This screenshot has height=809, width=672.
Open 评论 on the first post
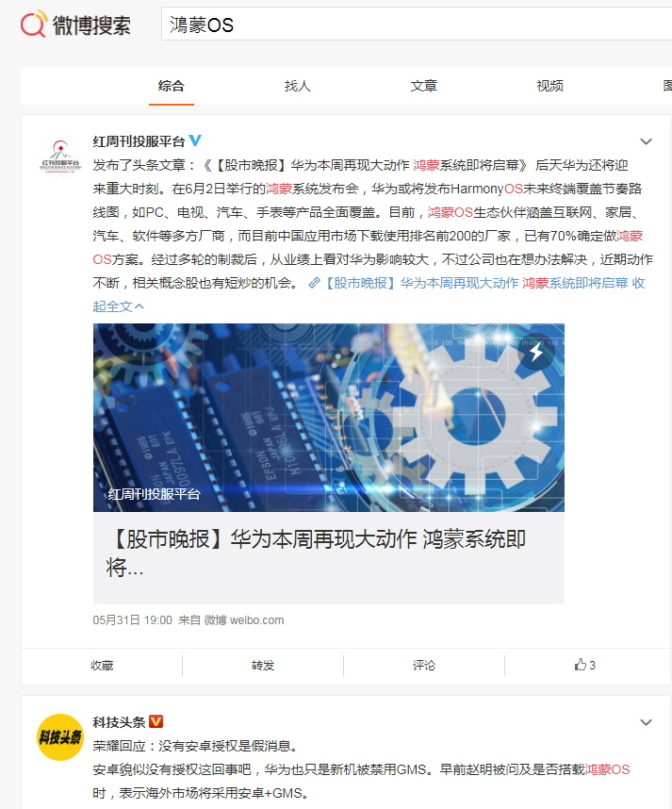coord(424,665)
